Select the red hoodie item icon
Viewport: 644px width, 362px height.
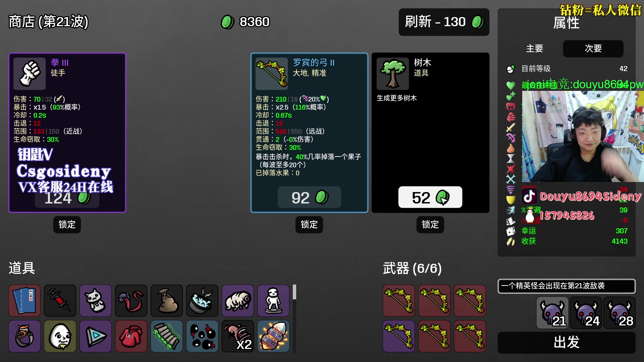click(x=131, y=336)
